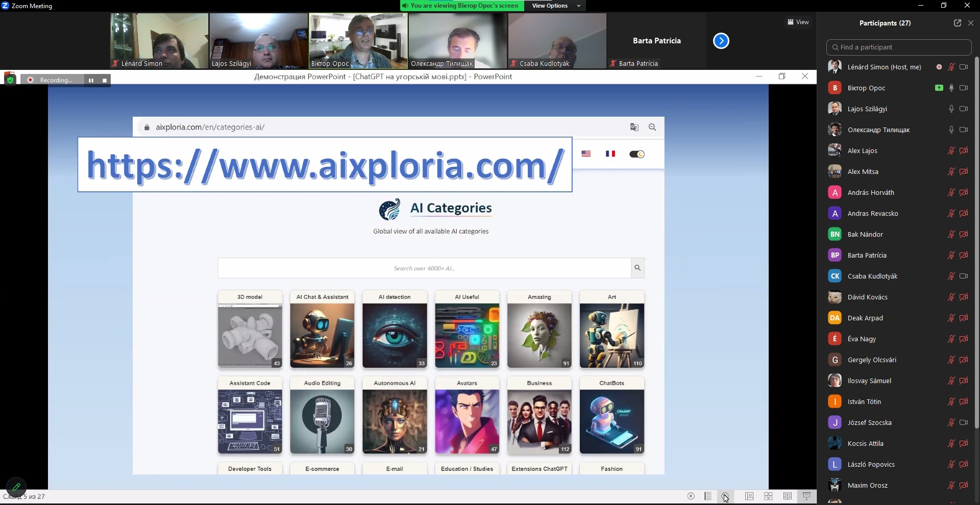Open the View layout menu
This screenshot has height=505, width=980.
coord(798,22)
